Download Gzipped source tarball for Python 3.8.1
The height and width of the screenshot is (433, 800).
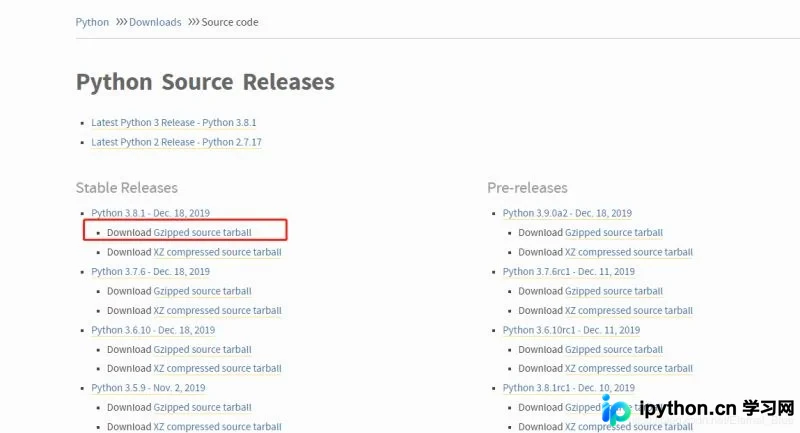click(x=203, y=233)
